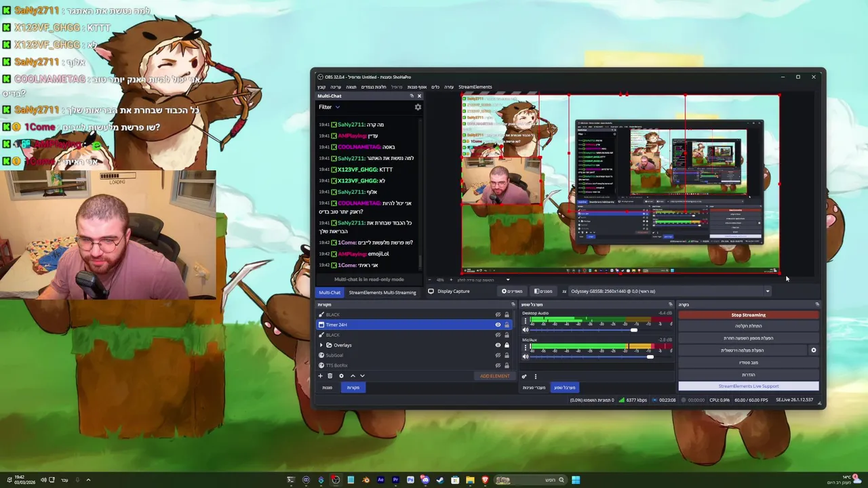Add a new source with plus icon

click(x=321, y=375)
